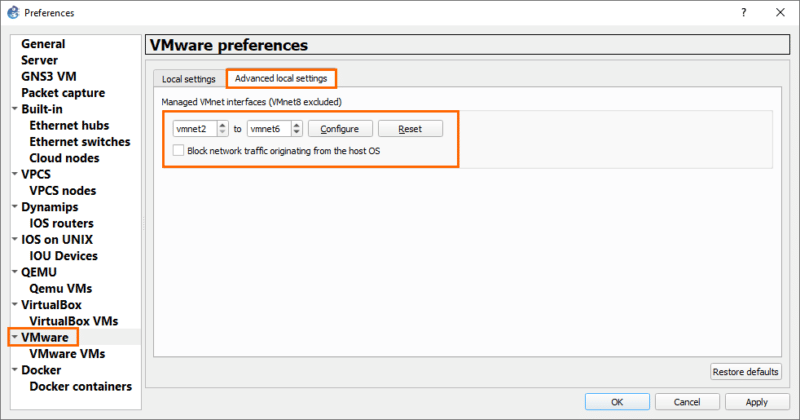Collapse the QEMU tree section
The width and height of the screenshot is (800, 420).
pyautogui.click(x=14, y=272)
